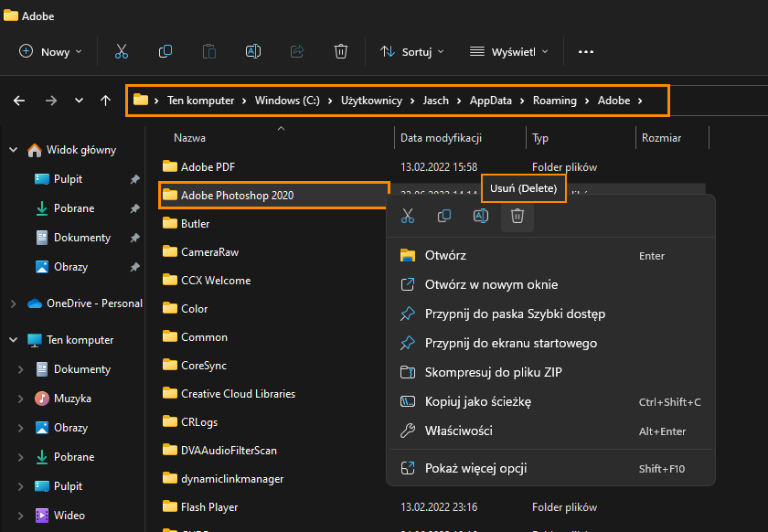
Task: Choose Przypnij do paska Szybki dostęp
Action: 551,314
